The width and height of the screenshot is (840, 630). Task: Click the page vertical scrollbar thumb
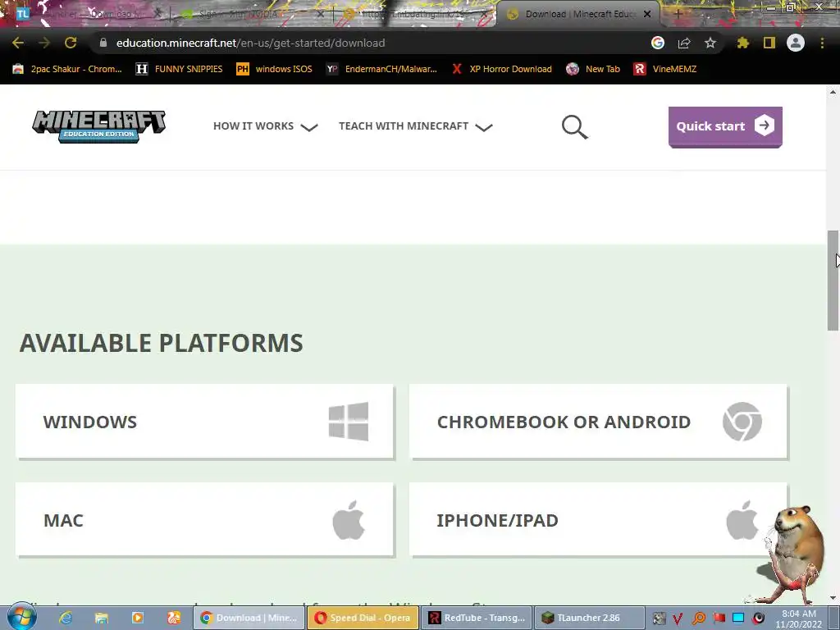(833, 281)
